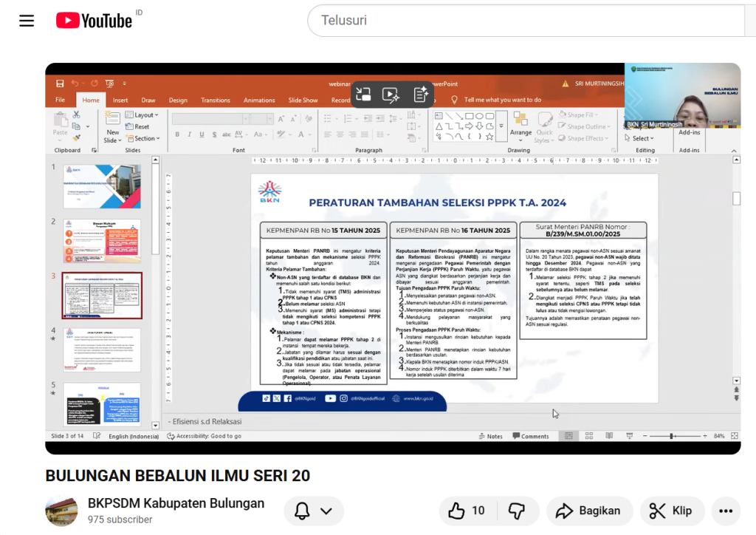Click the Bagikan share button

589,511
